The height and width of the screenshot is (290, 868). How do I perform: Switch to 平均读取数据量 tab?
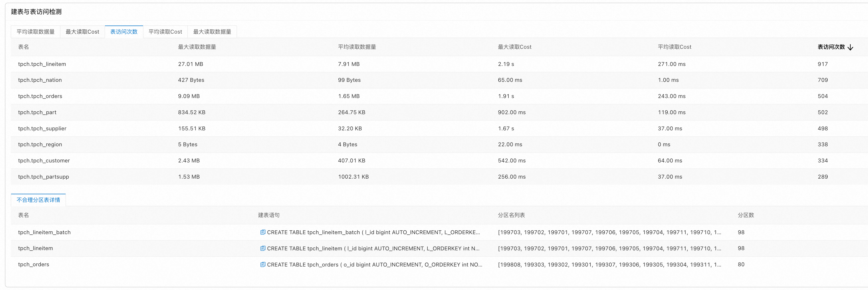click(x=35, y=32)
